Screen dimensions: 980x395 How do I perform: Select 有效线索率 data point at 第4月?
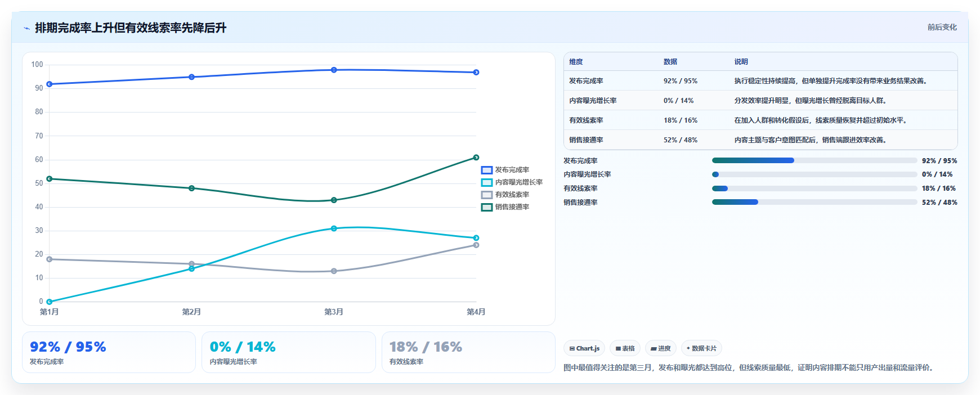pyautogui.click(x=476, y=245)
